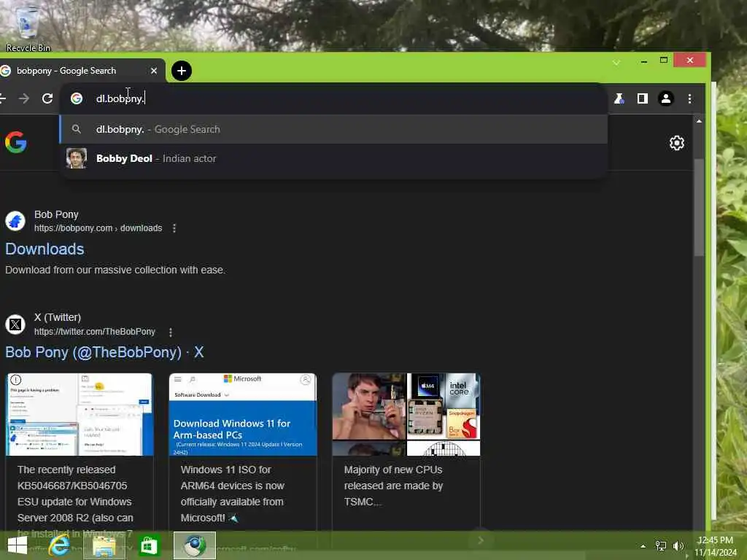
Task: Click the Bob Pony site favicon
Action: pos(15,221)
